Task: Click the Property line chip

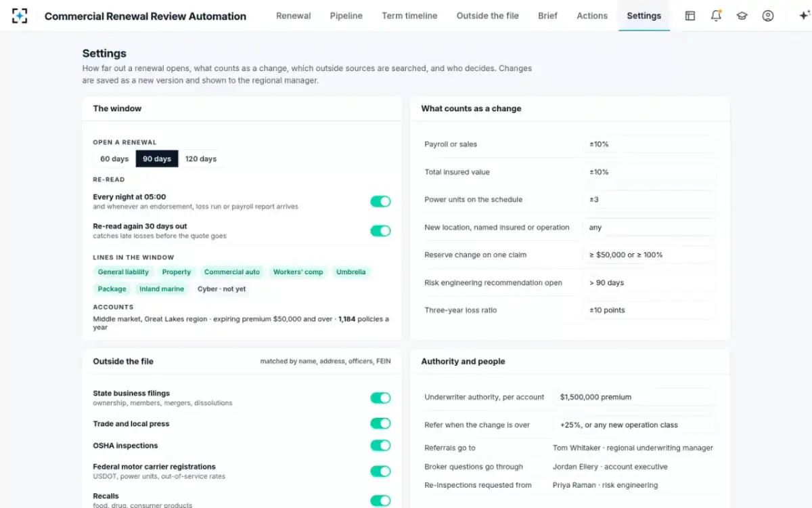Action: coord(177,272)
